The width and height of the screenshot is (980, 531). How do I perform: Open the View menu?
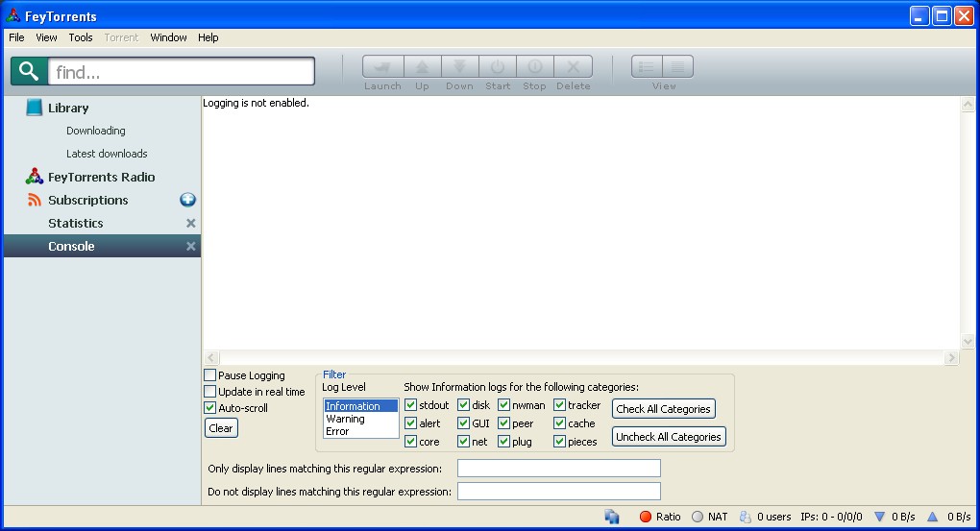pyautogui.click(x=46, y=37)
